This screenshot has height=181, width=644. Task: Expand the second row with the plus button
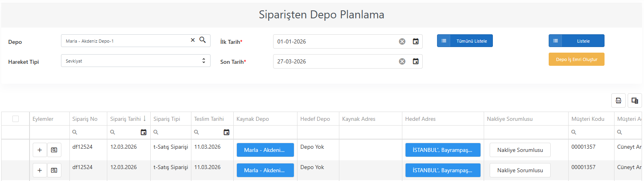tap(40, 170)
